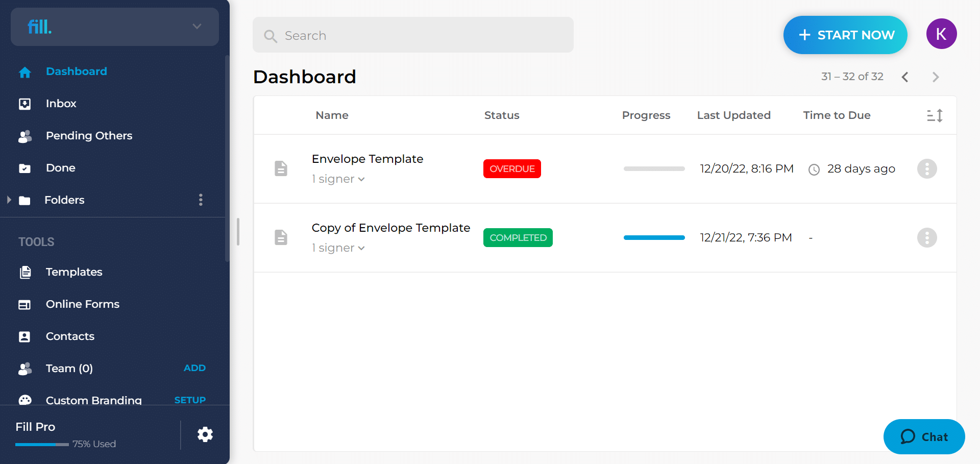The height and width of the screenshot is (464, 980).
Task: Toggle the sort order icon in table header
Action: click(x=935, y=115)
